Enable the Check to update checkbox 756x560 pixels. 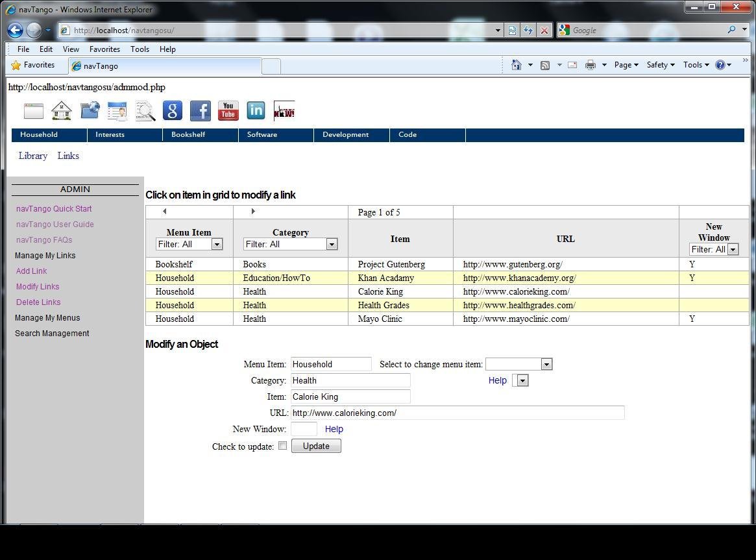(x=282, y=445)
